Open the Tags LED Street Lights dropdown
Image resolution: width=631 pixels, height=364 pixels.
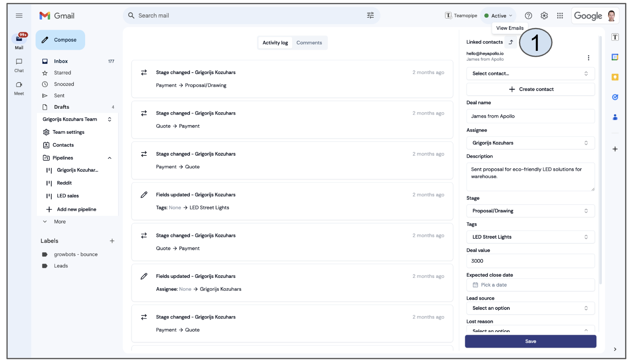pyautogui.click(x=530, y=237)
